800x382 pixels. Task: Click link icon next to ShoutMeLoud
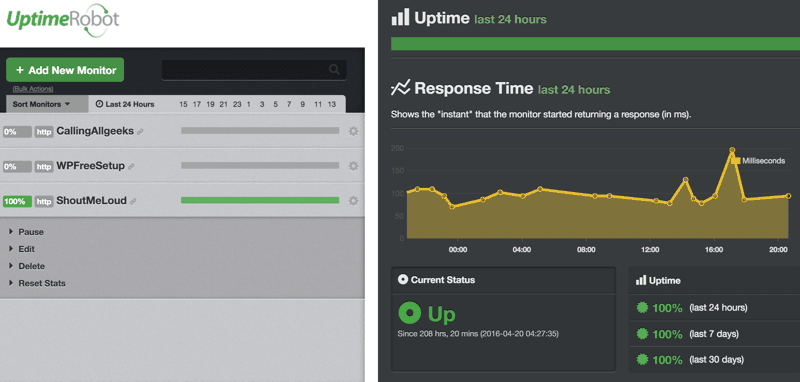tap(133, 201)
